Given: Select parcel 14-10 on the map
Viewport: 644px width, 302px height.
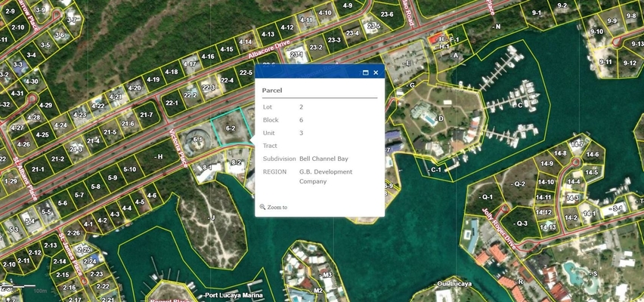Looking at the screenshot, I should click(x=545, y=182).
